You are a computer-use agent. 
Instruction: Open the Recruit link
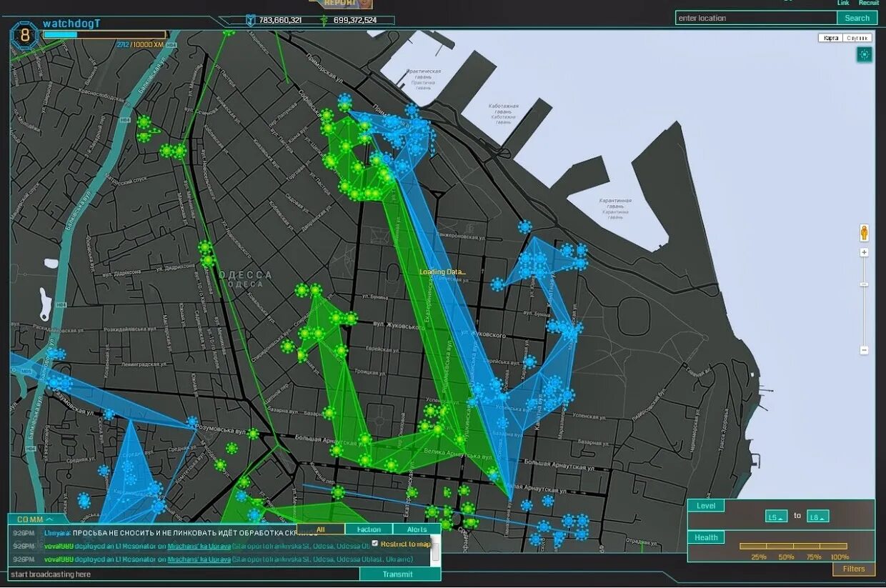click(x=868, y=3)
